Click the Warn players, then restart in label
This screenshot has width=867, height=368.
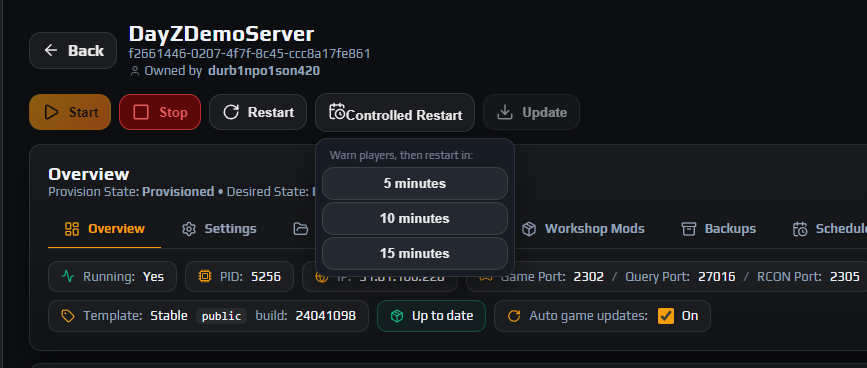[x=401, y=155]
